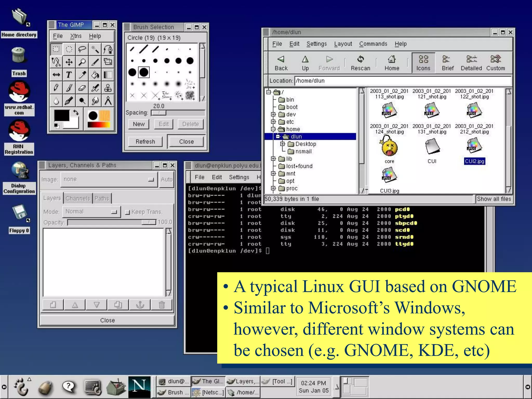The height and width of the screenshot is (399, 532).
Task: Select the elliptical selection tool in GIMP
Action: pyautogui.click(x=69, y=49)
